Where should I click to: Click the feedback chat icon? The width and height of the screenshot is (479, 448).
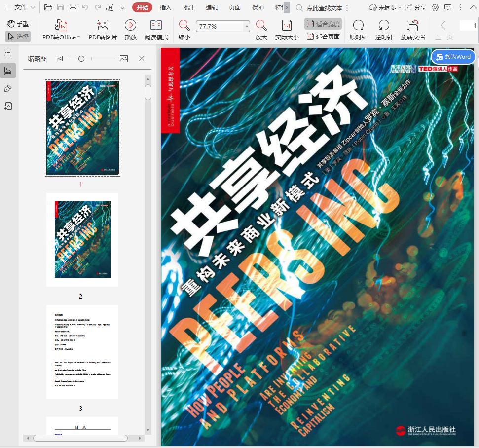[448, 7]
